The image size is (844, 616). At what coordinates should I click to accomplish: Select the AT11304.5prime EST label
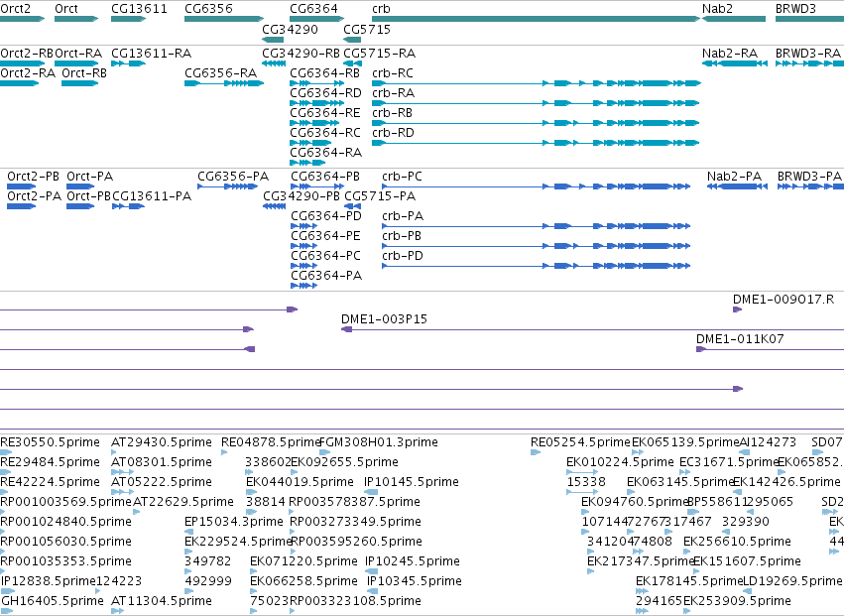tap(162, 601)
